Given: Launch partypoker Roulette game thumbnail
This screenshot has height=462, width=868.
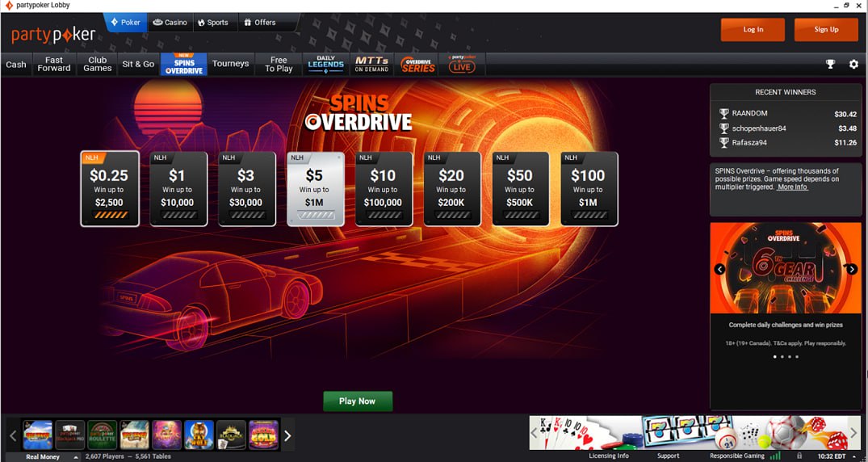Looking at the screenshot, I should coord(103,435).
